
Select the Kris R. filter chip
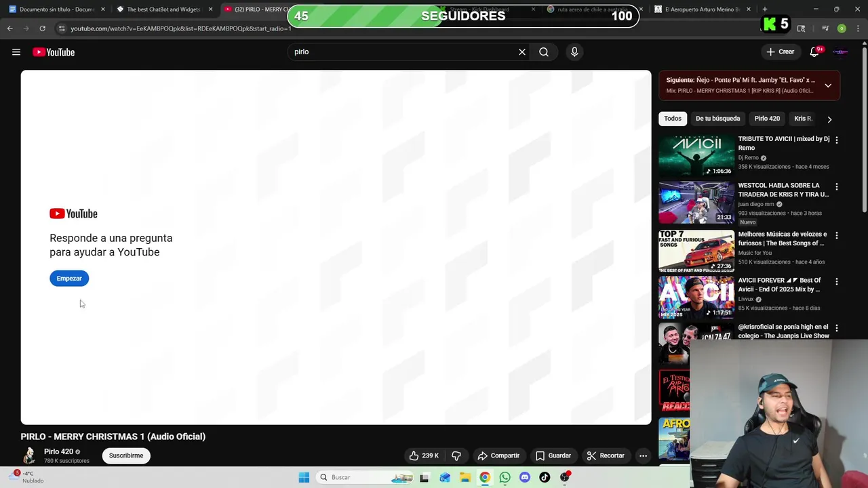pos(803,119)
